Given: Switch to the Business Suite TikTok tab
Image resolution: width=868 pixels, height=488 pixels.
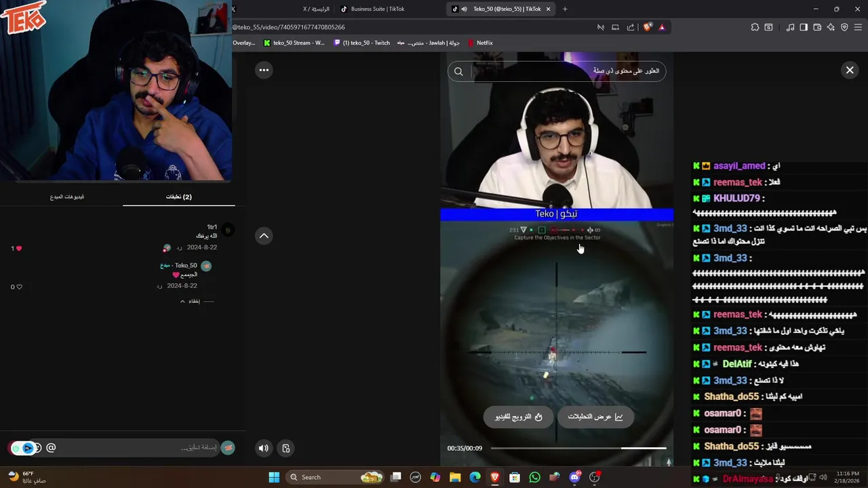Looking at the screenshot, I should tap(377, 9).
